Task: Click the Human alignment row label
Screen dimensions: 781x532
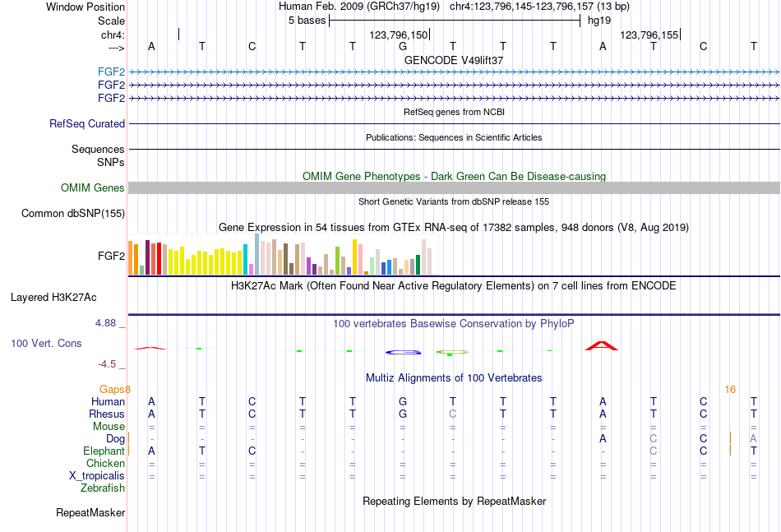Action: 108,401
